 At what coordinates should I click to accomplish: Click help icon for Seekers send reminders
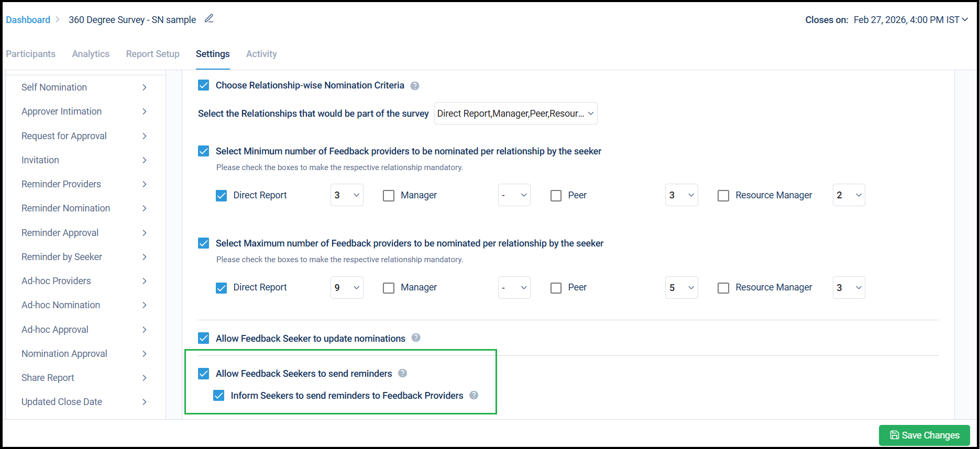click(402, 373)
